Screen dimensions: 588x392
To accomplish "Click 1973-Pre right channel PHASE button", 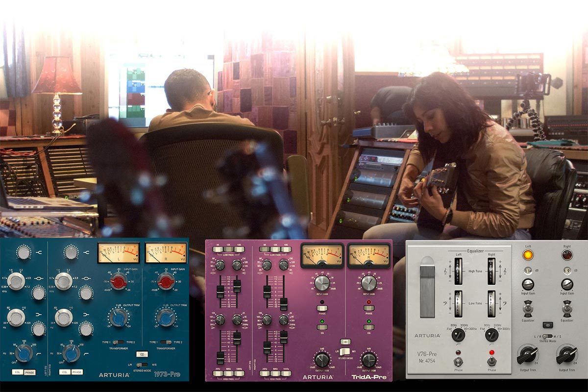I will click(77, 372).
